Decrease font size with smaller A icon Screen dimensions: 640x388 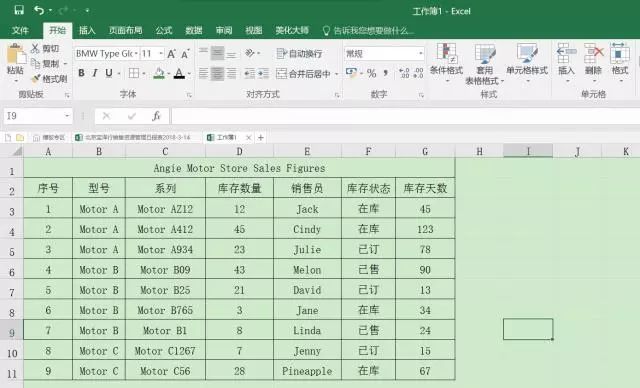pos(185,54)
